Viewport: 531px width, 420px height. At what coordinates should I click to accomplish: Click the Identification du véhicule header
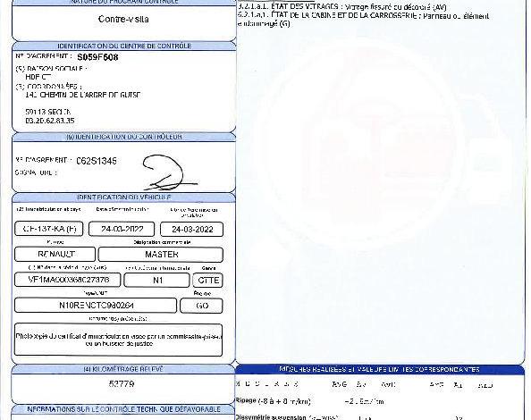[123, 197]
